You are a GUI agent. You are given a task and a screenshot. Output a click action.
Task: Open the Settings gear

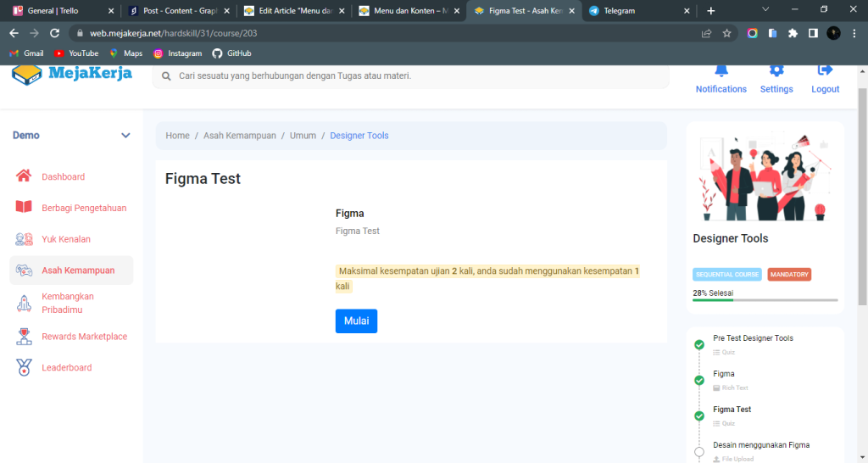[776, 71]
